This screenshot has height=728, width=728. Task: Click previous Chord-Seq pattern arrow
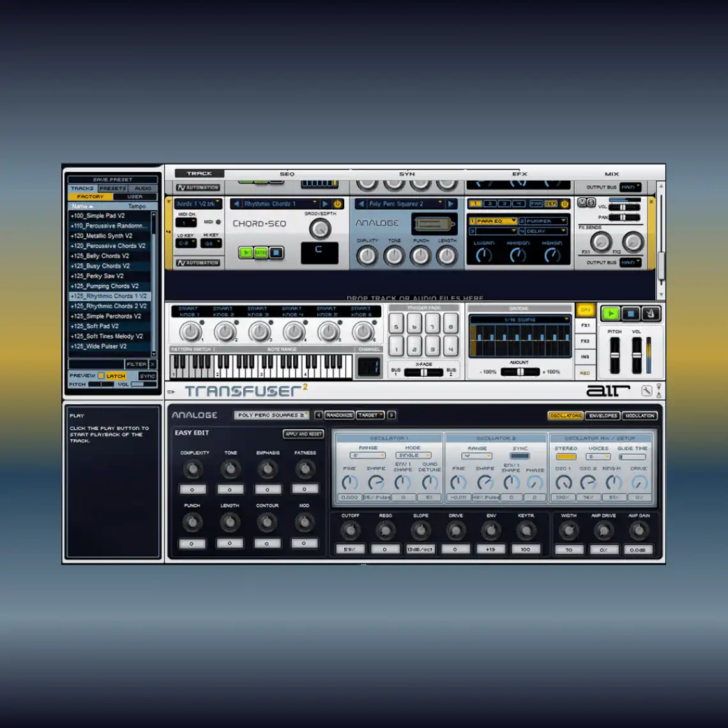pyautogui.click(x=236, y=204)
